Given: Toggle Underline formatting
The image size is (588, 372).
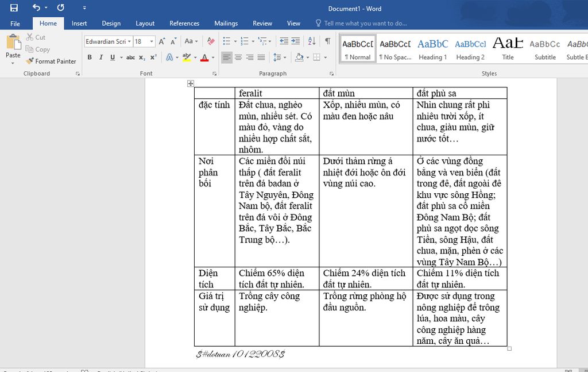Looking at the screenshot, I should (113, 57).
